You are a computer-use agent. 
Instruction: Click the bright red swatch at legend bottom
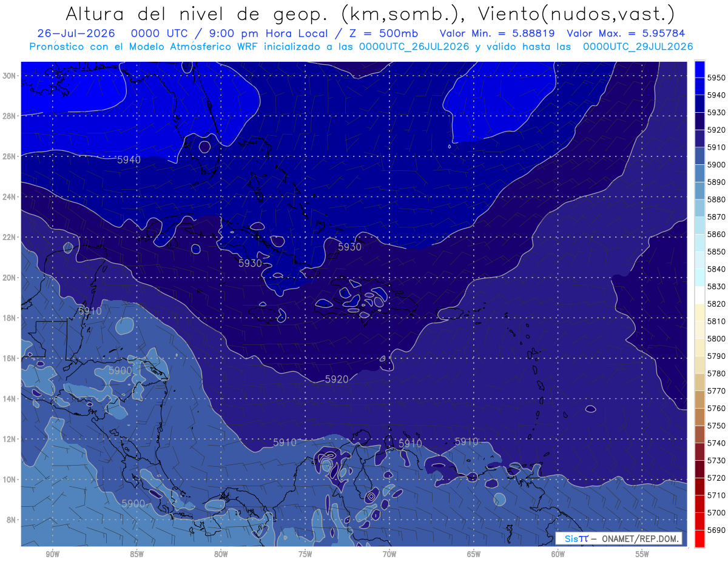click(x=699, y=538)
